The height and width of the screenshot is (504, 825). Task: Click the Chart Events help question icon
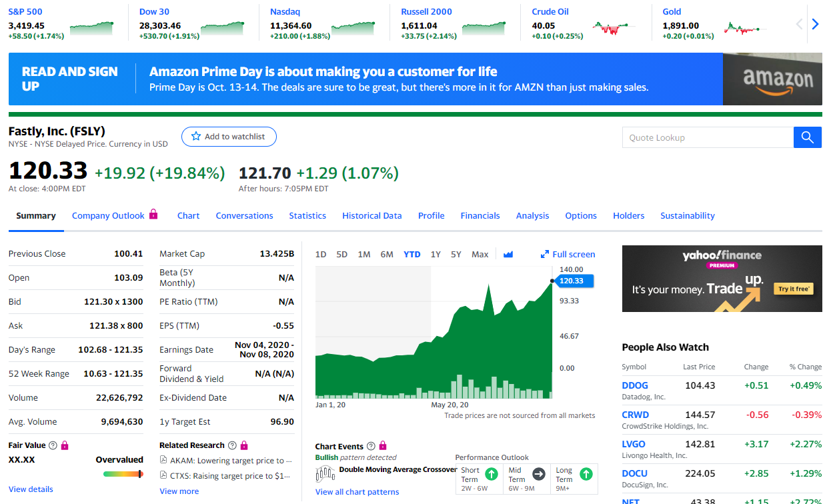tap(371, 446)
